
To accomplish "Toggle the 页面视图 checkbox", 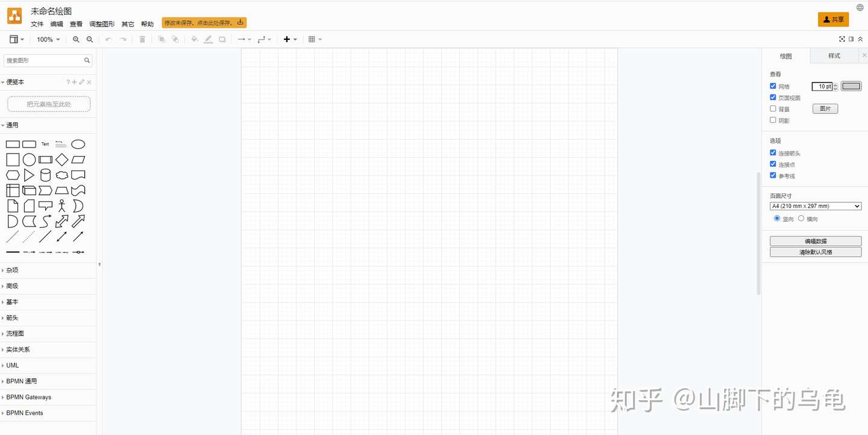I will point(773,98).
